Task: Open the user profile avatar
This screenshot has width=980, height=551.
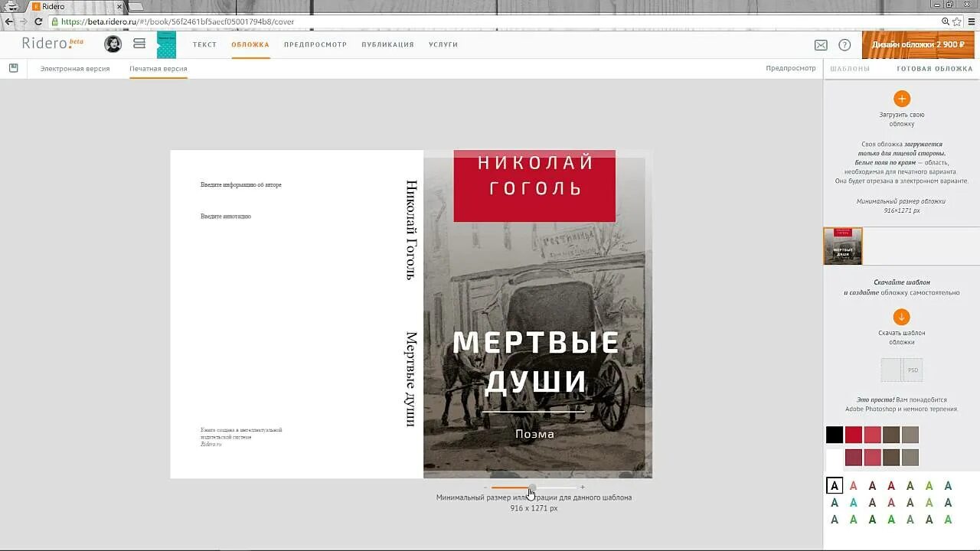Action: coord(113,44)
